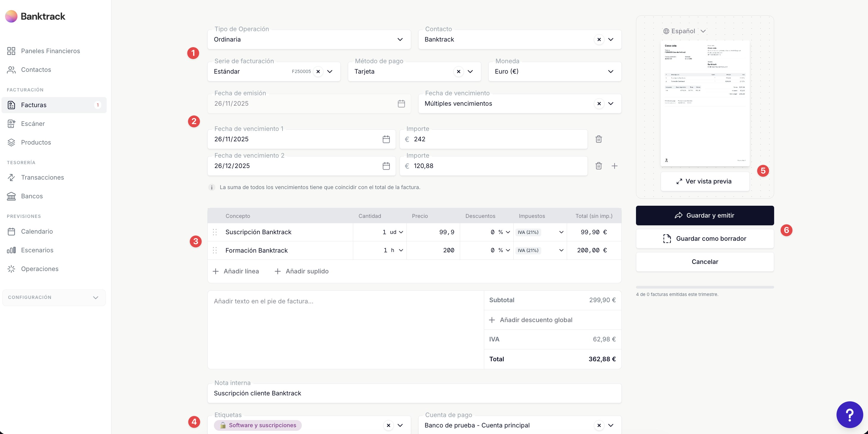This screenshot has height=434, width=868.
Task: Delete the first due date row
Action: [599, 139]
